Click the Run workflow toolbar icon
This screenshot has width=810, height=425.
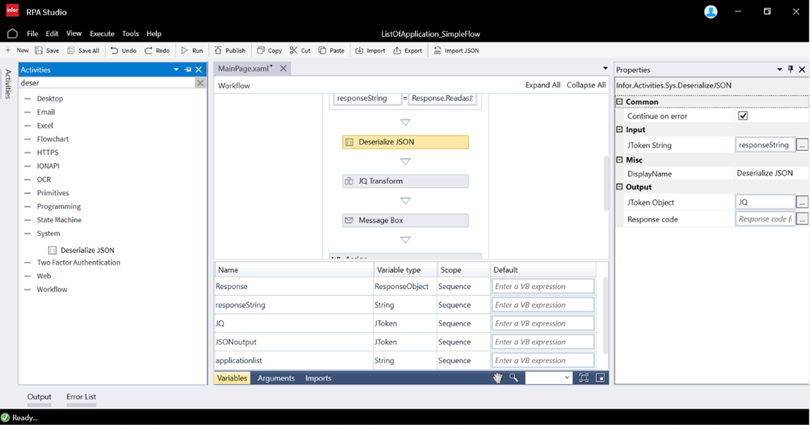[x=192, y=50]
